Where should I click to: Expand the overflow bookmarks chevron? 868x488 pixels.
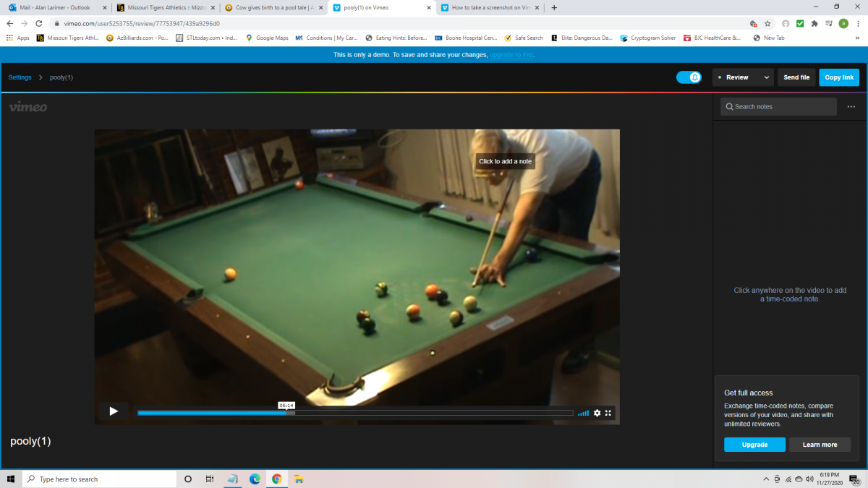(856, 38)
